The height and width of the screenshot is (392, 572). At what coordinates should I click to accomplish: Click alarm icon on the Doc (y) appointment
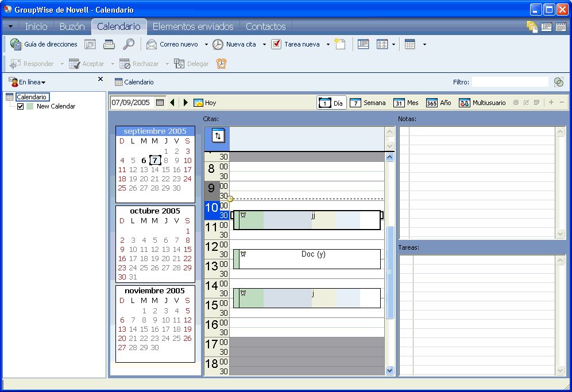[x=244, y=254]
